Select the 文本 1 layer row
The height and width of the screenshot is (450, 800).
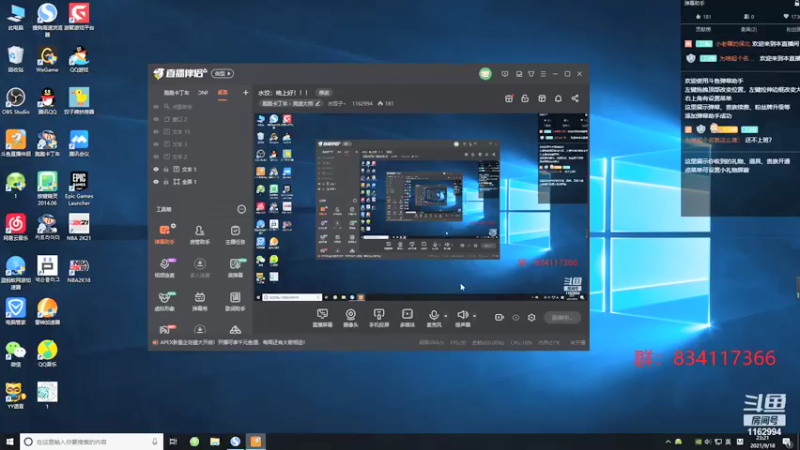[202, 169]
